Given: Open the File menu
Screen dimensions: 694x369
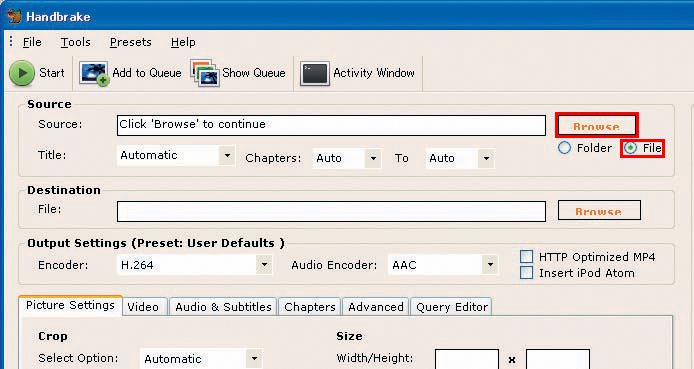Looking at the screenshot, I should tap(32, 42).
